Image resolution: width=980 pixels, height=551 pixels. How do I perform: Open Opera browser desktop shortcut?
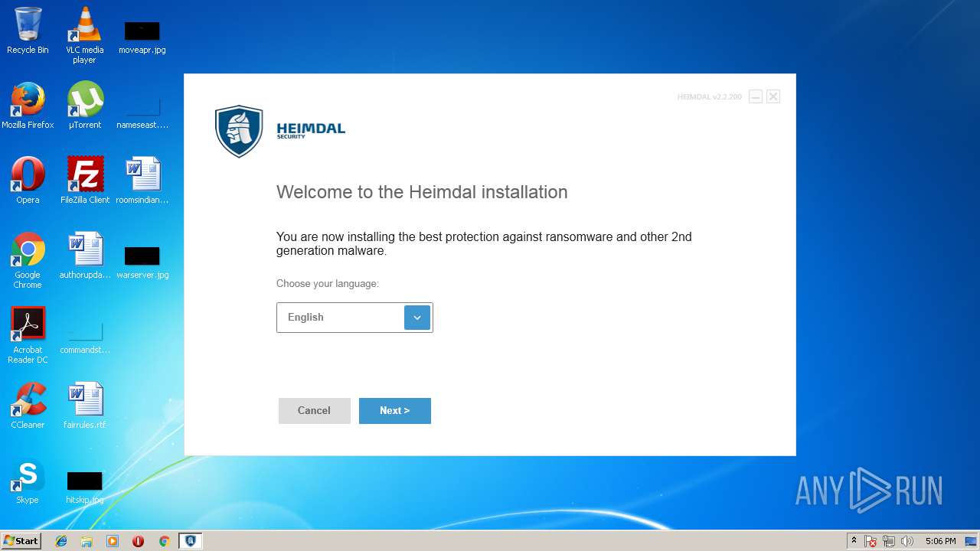pyautogui.click(x=28, y=181)
